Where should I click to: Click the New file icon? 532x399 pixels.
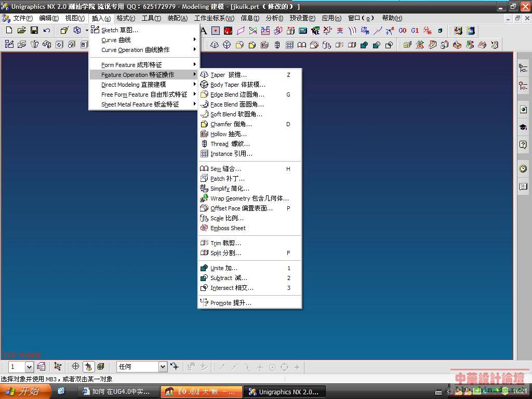tap(9, 30)
